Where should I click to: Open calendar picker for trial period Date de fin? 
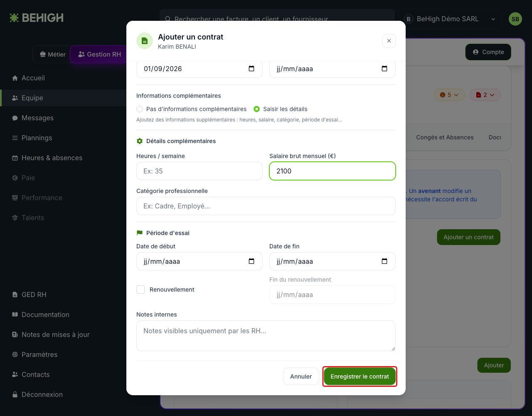[x=384, y=261]
